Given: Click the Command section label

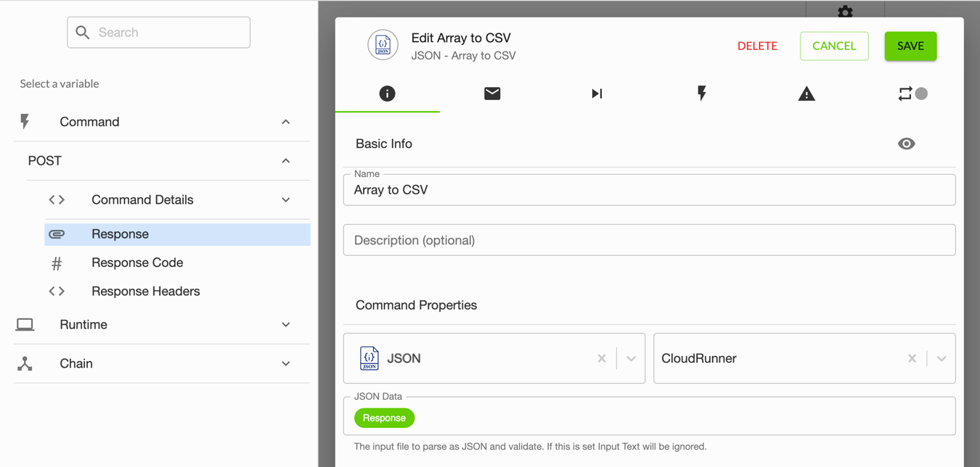Looking at the screenshot, I should [x=89, y=122].
